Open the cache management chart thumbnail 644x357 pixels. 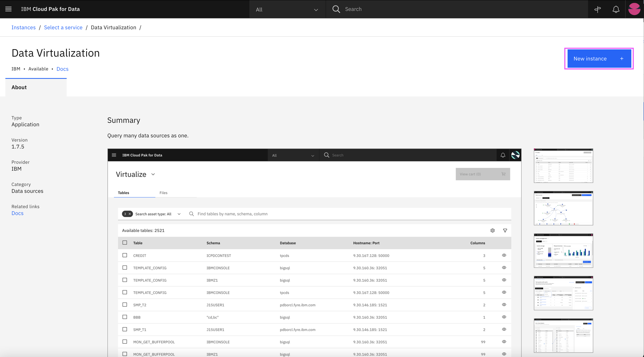click(564, 251)
